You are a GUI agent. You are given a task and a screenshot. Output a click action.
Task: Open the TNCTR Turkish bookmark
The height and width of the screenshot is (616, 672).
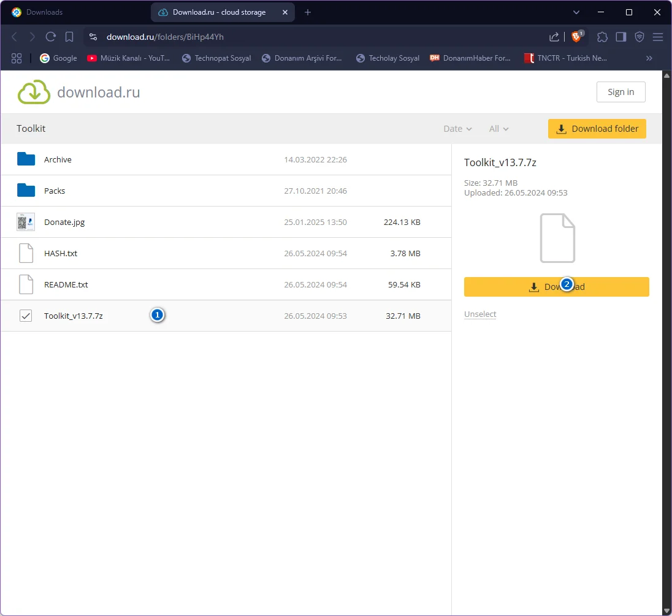[565, 58]
